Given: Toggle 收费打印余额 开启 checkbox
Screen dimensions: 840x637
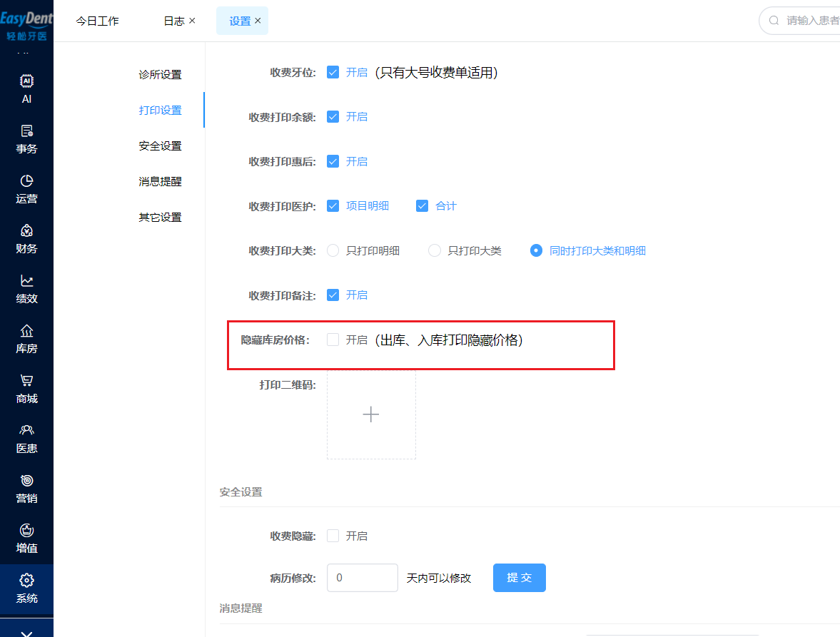Looking at the screenshot, I should point(333,117).
